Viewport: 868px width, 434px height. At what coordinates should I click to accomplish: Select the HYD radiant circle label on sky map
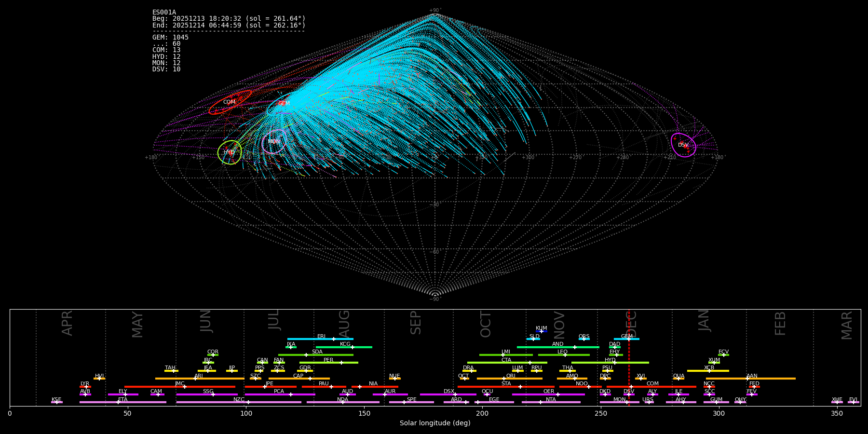click(229, 152)
